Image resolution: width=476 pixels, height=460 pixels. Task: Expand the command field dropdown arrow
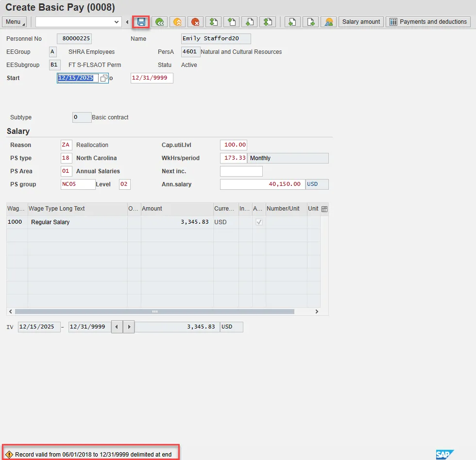point(116,22)
